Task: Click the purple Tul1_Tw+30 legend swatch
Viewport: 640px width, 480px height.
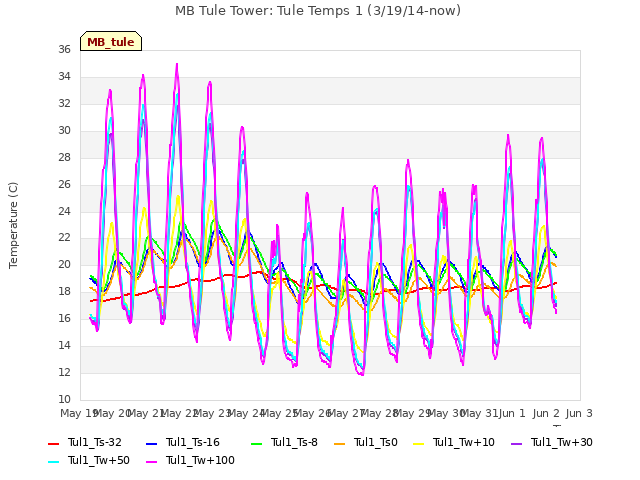Action: 516,443
